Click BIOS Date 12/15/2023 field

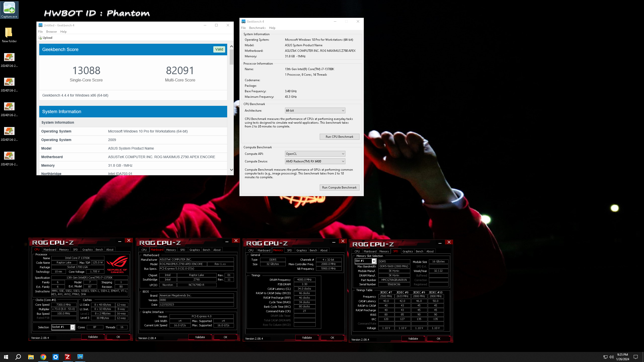pyautogui.click(x=196, y=304)
